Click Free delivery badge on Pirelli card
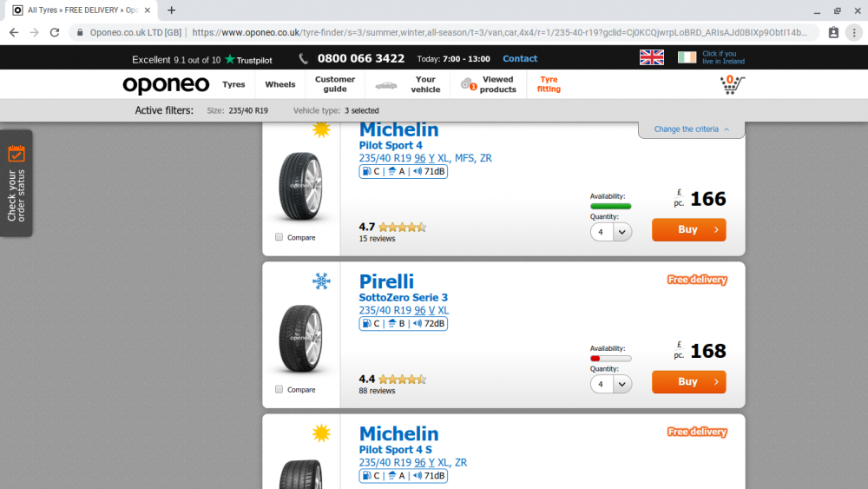This screenshot has height=489, width=868. [x=697, y=280]
